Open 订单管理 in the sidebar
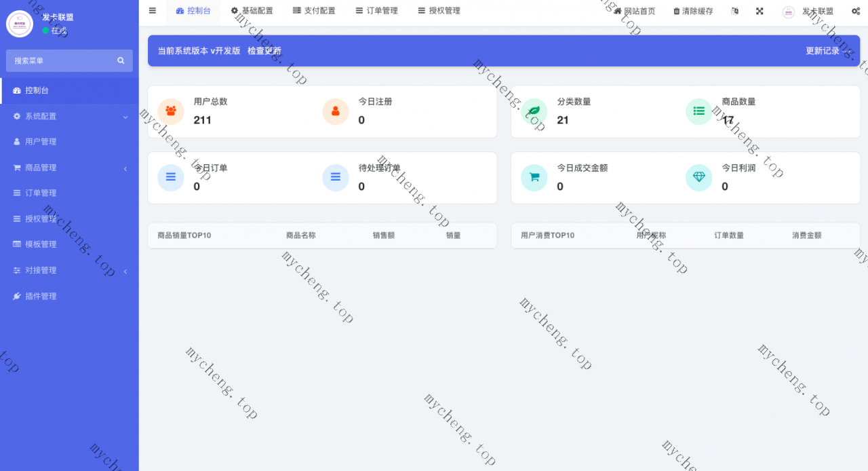This screenshot has width=868, height=471. pyautogui.click(x=69, y=193)
